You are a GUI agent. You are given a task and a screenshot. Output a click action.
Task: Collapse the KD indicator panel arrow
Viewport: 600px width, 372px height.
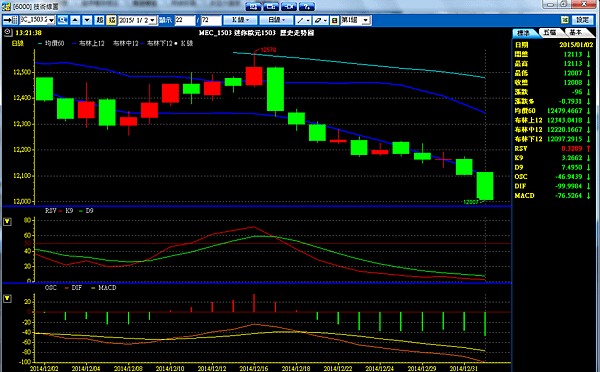point(7,222)
